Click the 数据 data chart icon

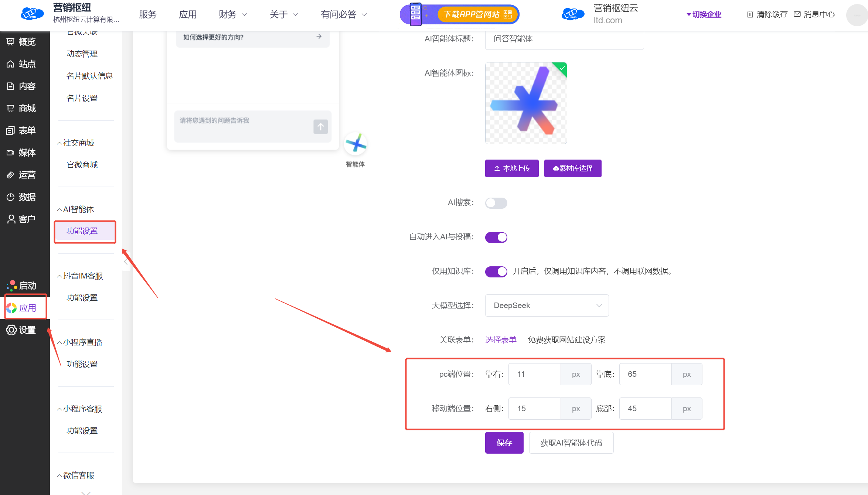point(11,197)
